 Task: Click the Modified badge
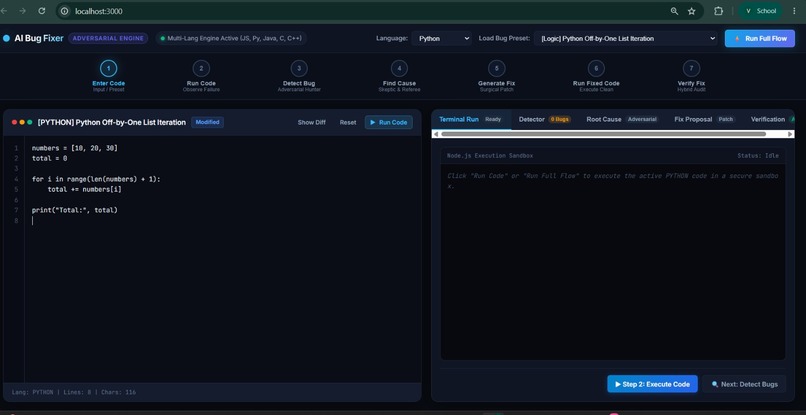point(207,122)
